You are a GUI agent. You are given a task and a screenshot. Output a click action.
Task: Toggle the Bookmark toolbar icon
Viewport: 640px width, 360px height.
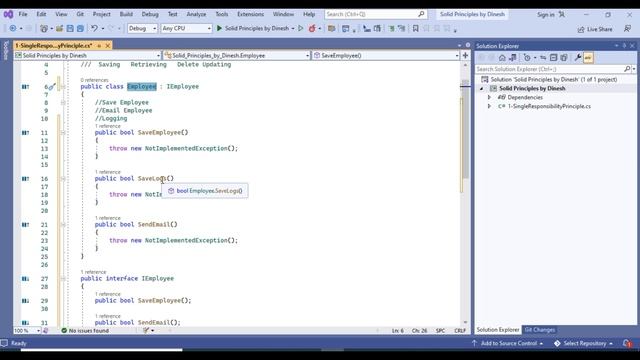[x=416, y=29]
